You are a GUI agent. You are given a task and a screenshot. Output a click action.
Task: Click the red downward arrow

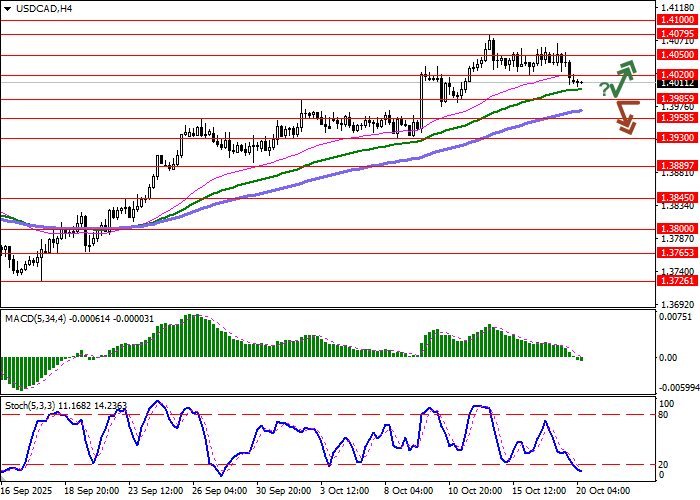[x=626, y=117]
